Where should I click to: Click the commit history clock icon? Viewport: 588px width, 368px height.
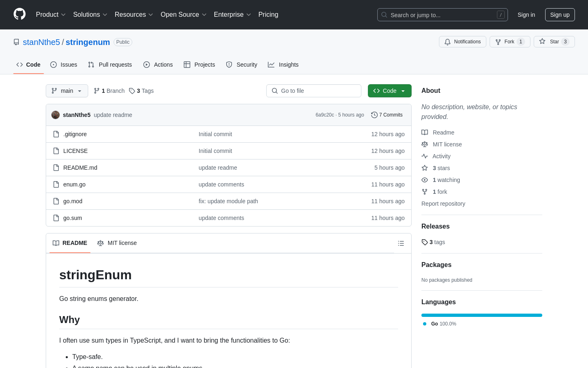(374, 115)
